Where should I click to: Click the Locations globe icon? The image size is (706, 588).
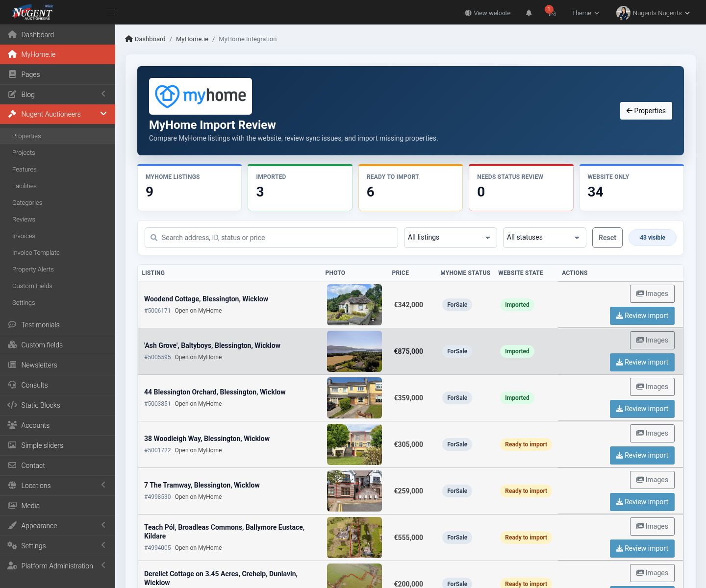[12, 486]
